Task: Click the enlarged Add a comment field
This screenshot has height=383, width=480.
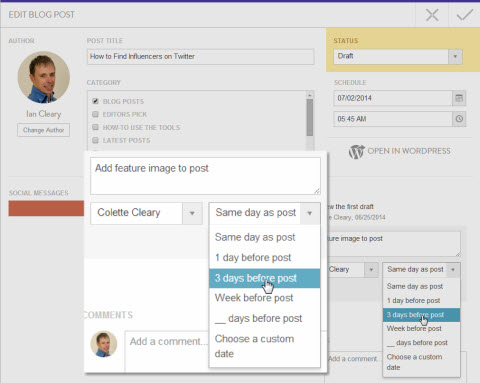Action: (x=167, y=350)
